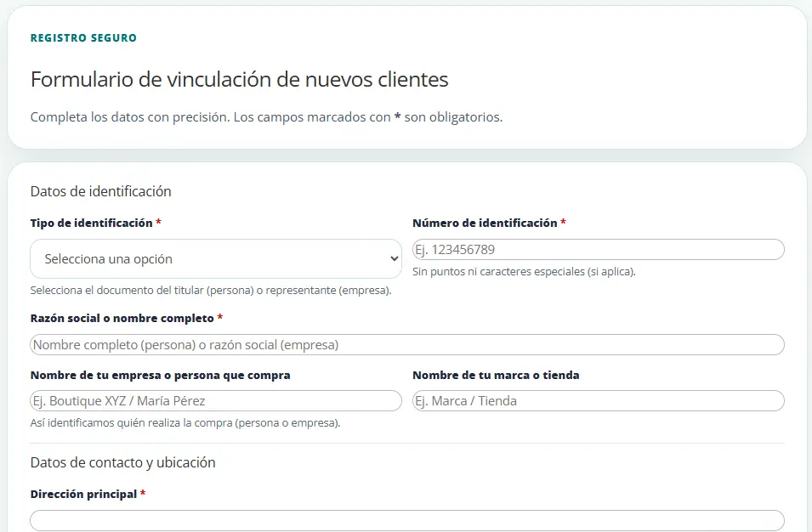Click the "Datos de contacto y ubicación" heading
The image size is (812, 532).
(123, 461)
